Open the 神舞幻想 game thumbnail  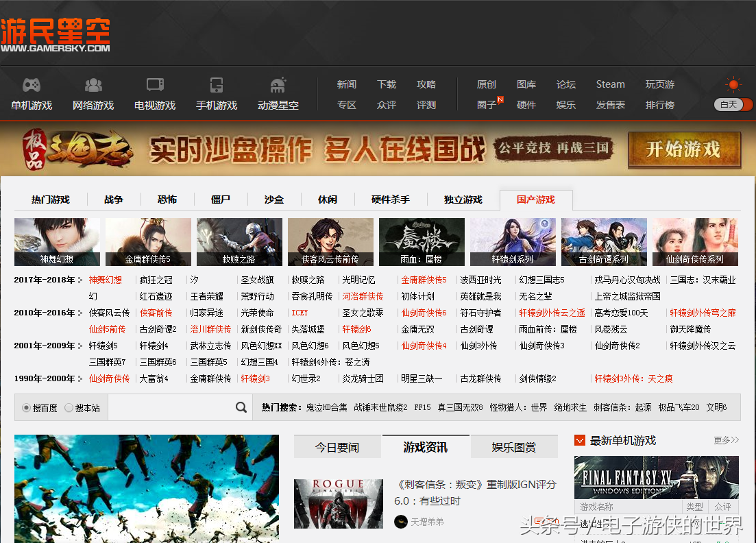(x=56, y=241)
